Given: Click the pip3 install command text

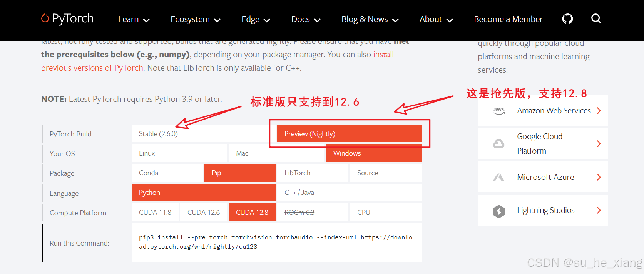Looking at the screenshot, I should (x=276, y=242).
